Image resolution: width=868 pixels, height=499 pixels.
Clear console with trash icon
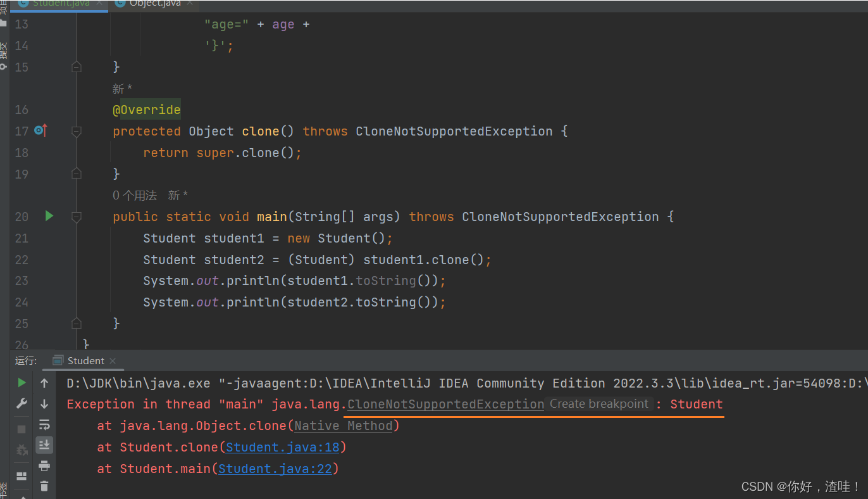[x=44, y=486]
